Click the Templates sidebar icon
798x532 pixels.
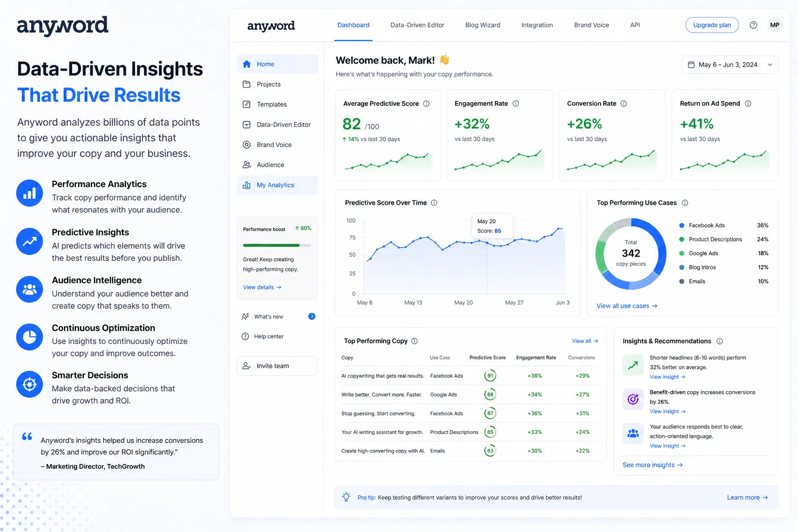(247, 104)
